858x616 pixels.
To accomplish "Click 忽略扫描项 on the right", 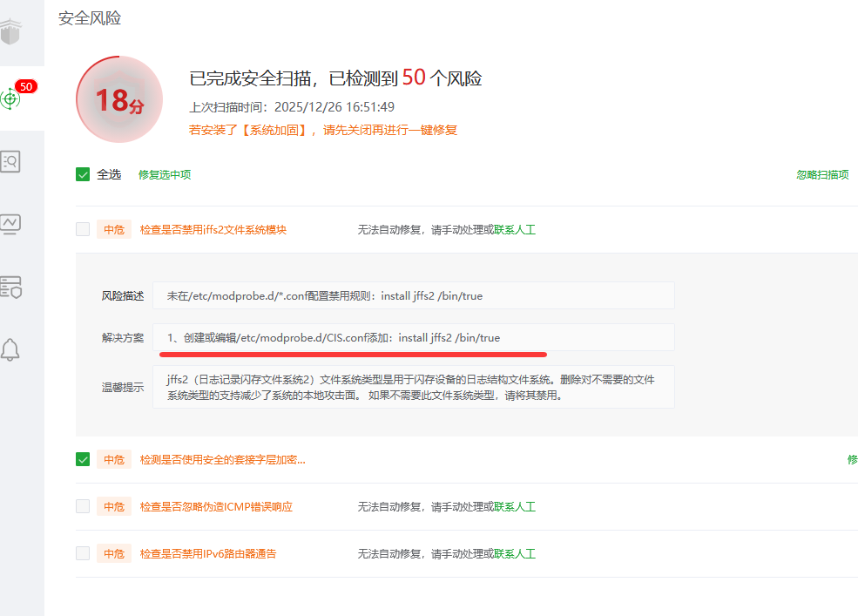I will 822,174.
